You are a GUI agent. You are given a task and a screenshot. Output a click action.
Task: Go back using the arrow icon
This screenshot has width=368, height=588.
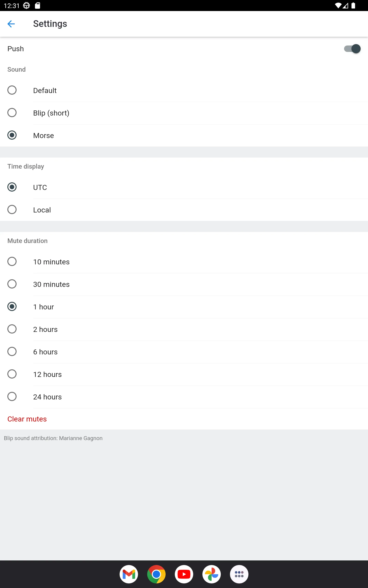coord(11,24)
